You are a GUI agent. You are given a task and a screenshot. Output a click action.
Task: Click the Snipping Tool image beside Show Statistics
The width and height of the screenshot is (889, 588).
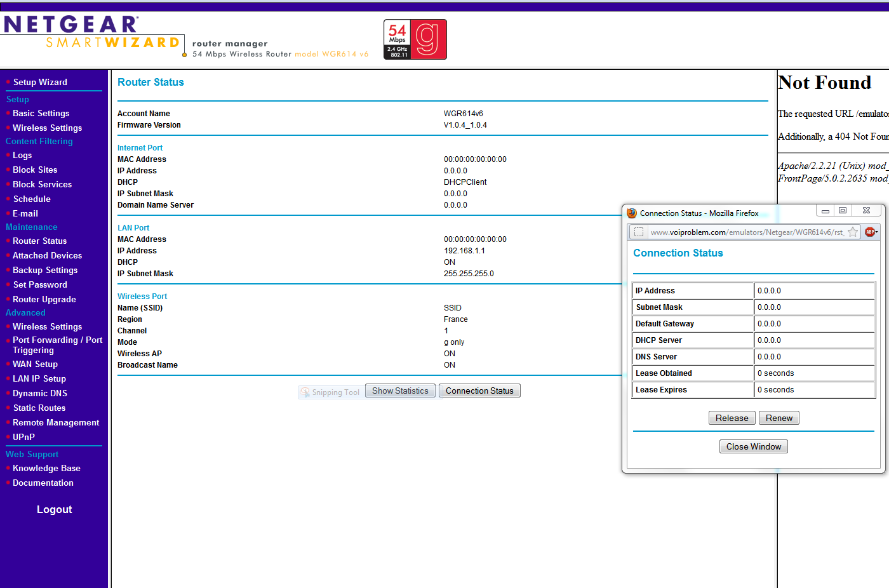point(331,392)
